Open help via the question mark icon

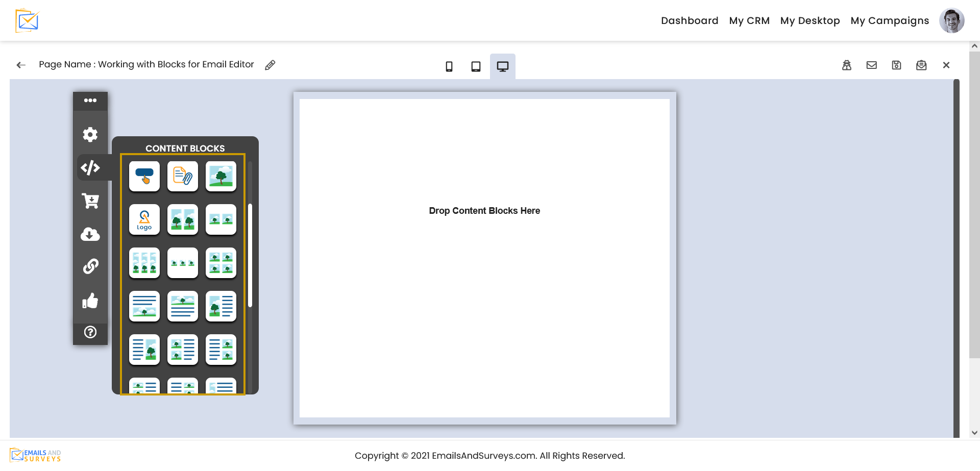coord(90,333)
